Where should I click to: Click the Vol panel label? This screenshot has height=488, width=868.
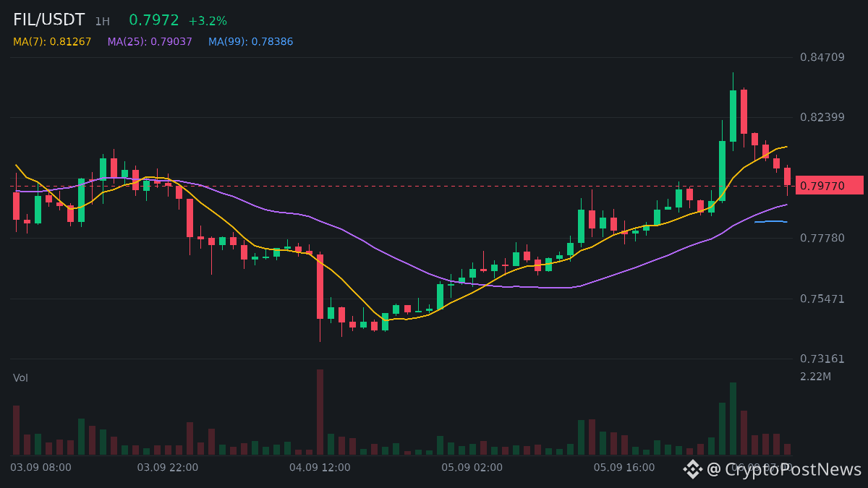point(20,377)
